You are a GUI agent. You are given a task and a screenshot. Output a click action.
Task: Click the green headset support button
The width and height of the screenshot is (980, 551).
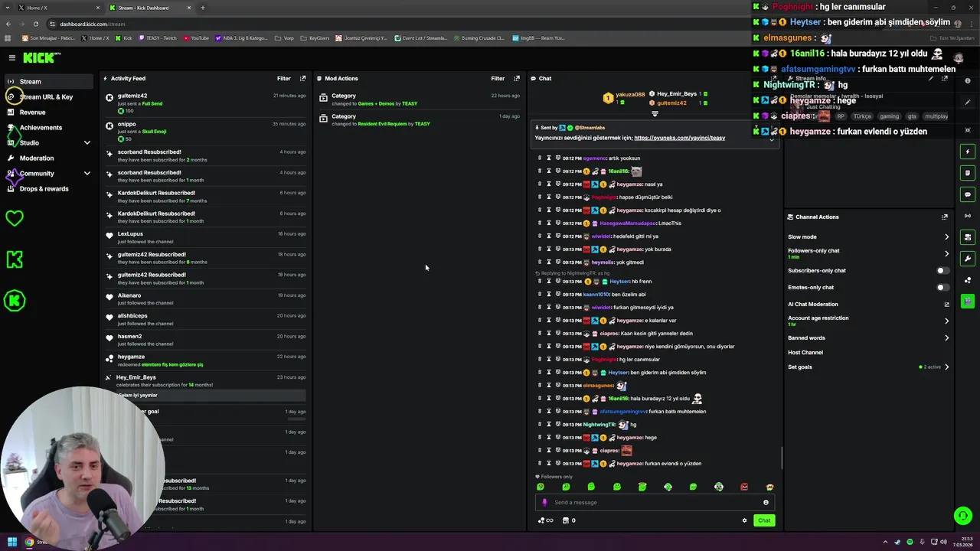(x=963, y=516)
